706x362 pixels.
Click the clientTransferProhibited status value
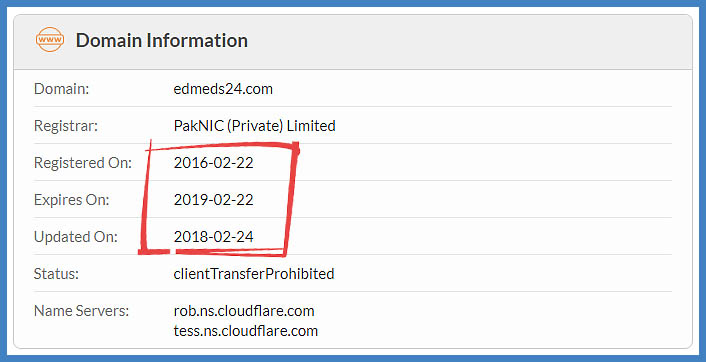point(253,274)
